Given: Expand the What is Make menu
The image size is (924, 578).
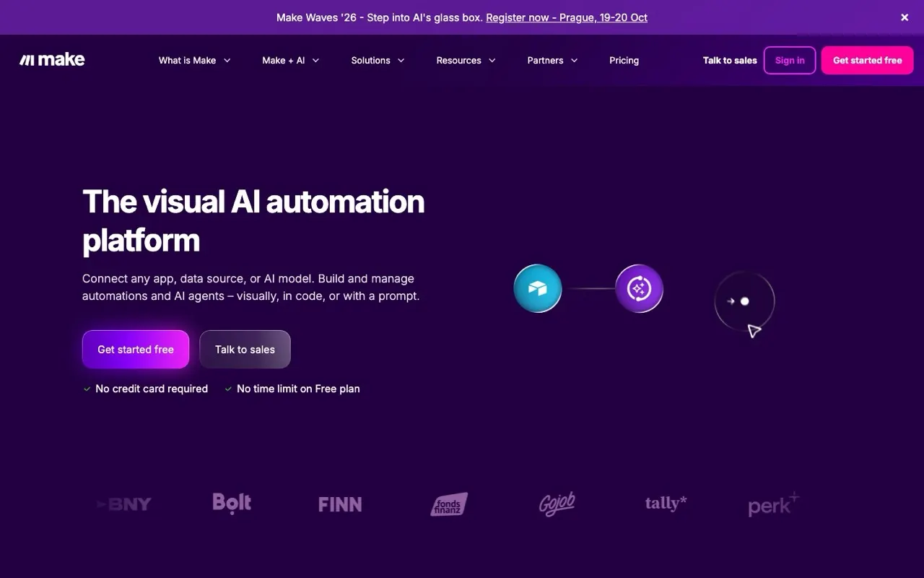Looking at the screenshot, I should tap(194, 61).
